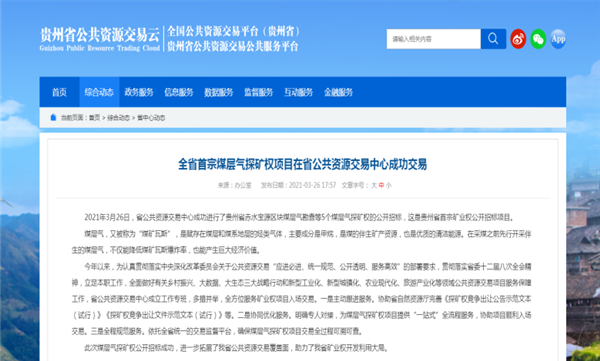This screenshot has height=361, width=600.
Task: Set article font size to 小
Action: click(388, 185)
